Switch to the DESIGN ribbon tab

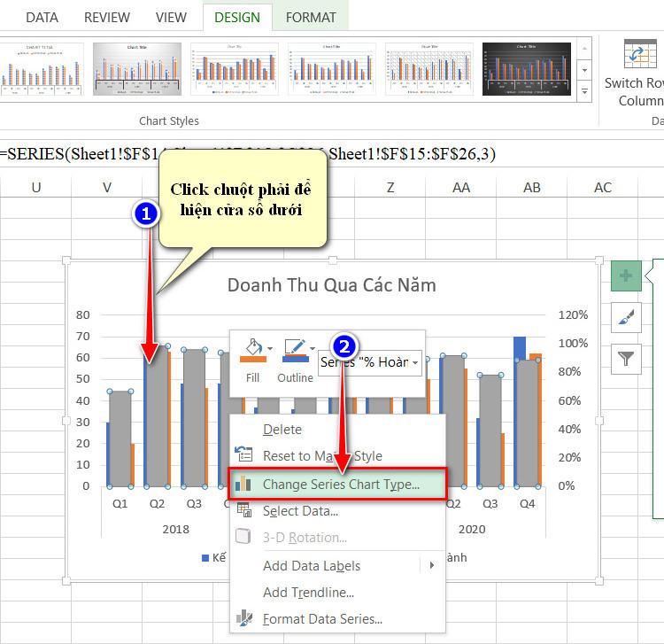tap(237, 18)
